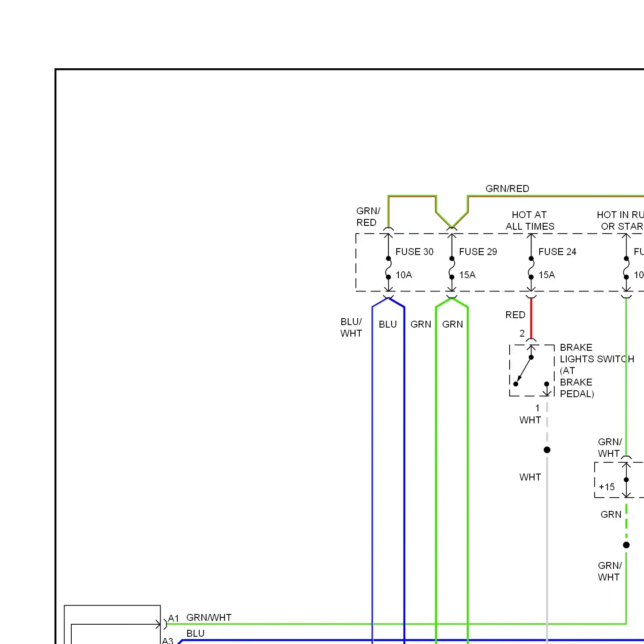Viewport: 644px width, 644px height.
Task: Select the 15A rating beside Fuse 29
Action: pyautogui.click(x=467, y=275)
